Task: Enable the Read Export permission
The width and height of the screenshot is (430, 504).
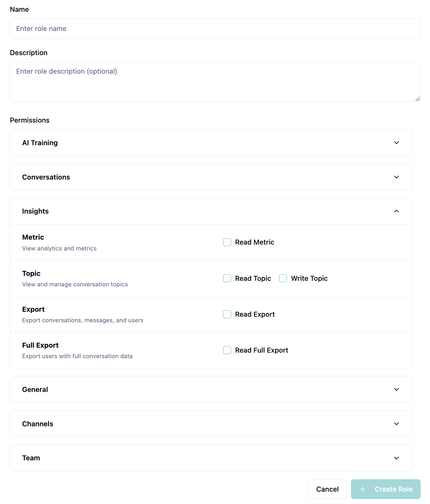Action: coord(227,314)
